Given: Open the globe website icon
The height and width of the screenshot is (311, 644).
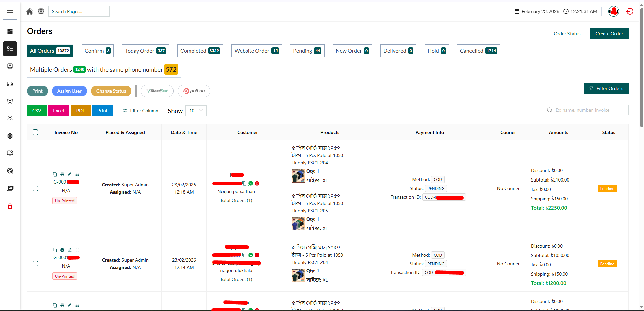Looking at the screenshot, I should tap(41, 11).
